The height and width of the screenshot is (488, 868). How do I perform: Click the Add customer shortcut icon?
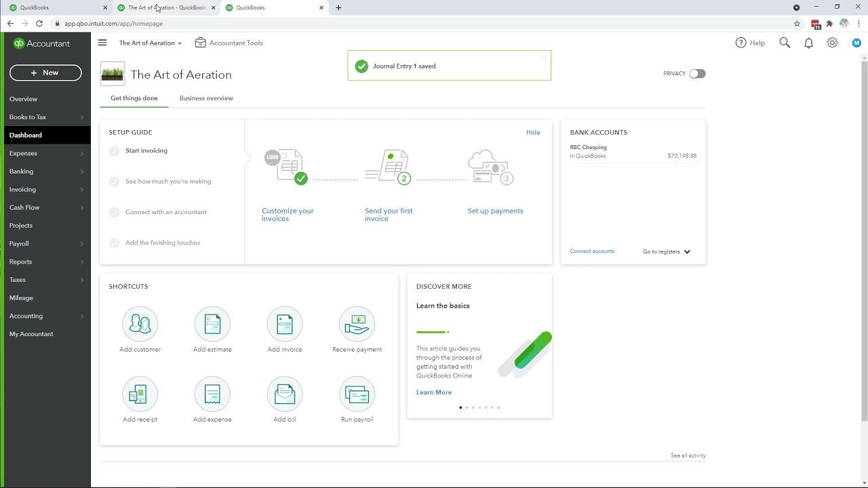click(140, 324)
